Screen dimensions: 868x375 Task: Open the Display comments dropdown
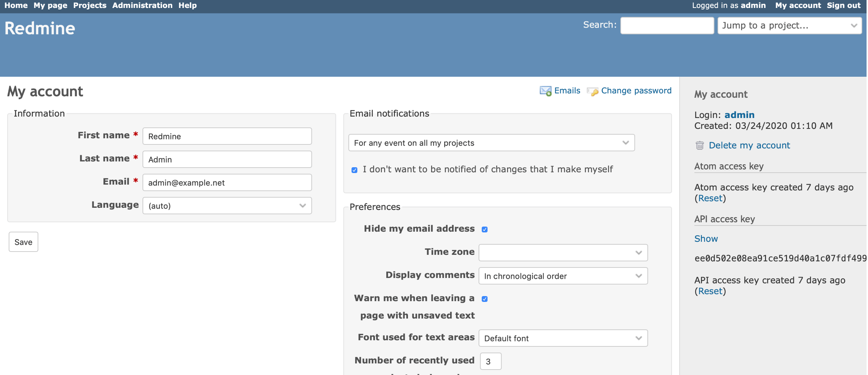coord(563,276)
